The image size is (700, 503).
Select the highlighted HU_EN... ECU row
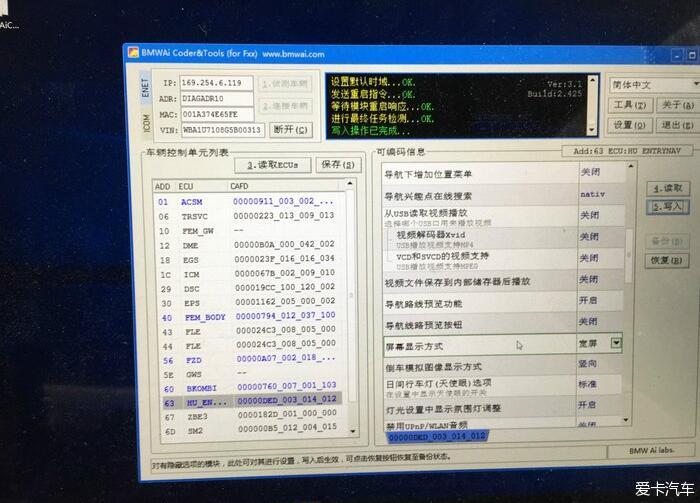(x=253, y=402)
